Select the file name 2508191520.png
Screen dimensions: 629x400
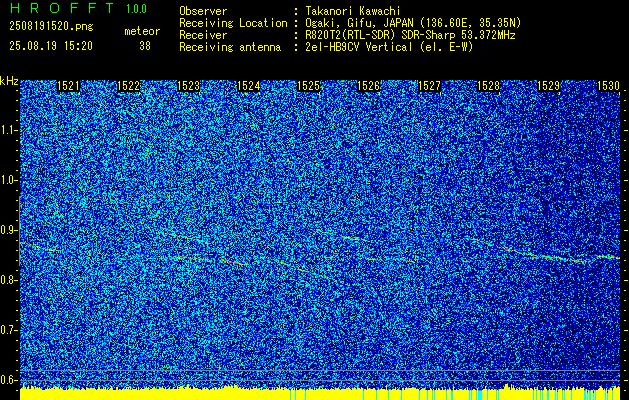coord(51,27)
